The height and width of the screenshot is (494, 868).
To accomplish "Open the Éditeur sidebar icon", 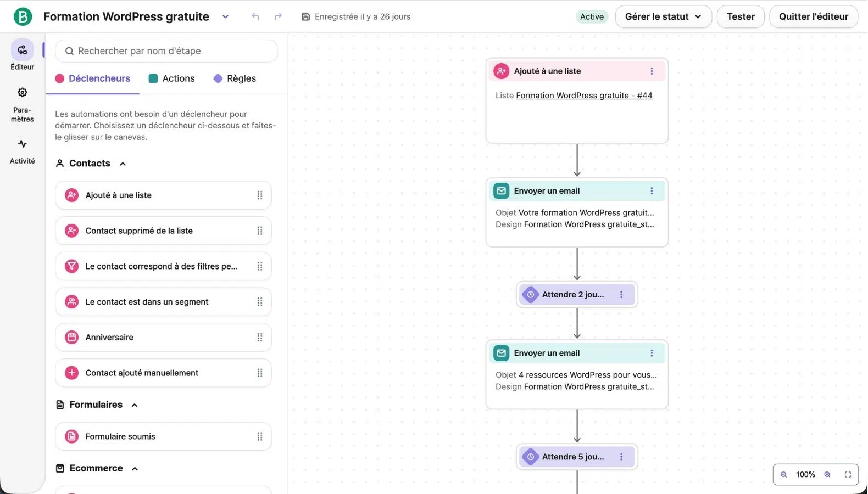I will [x=22, y=50].
